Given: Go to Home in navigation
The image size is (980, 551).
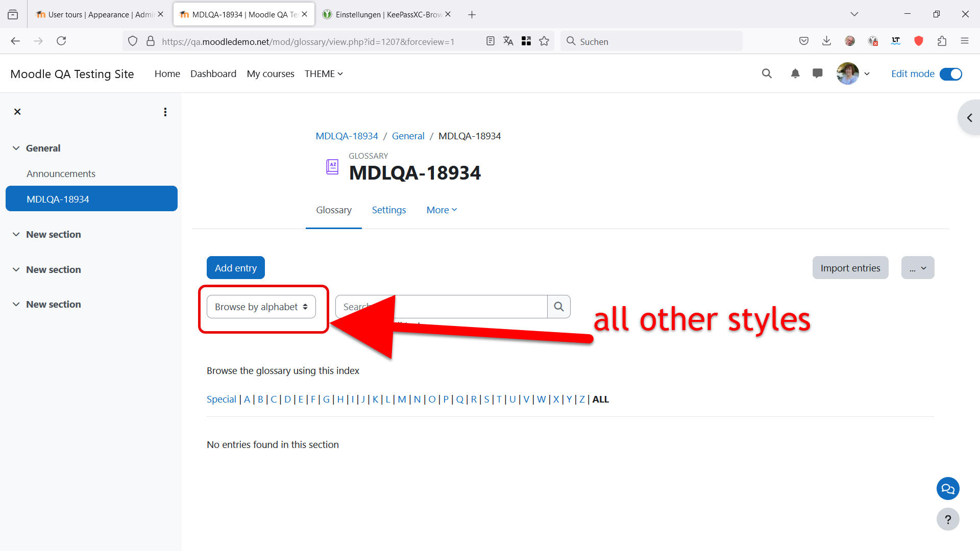Looking at the screenshot, I should pyautogui.click(x=167, y=73).
